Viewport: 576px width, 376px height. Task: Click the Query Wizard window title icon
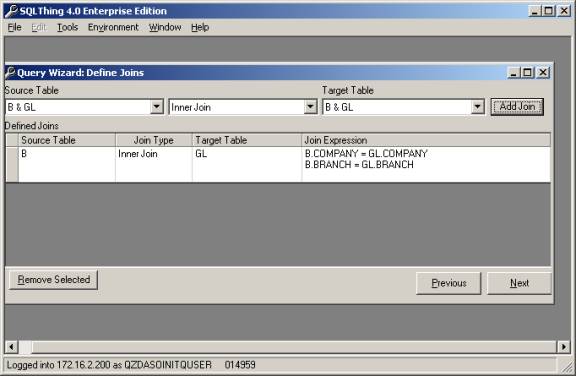pos(10,72)
